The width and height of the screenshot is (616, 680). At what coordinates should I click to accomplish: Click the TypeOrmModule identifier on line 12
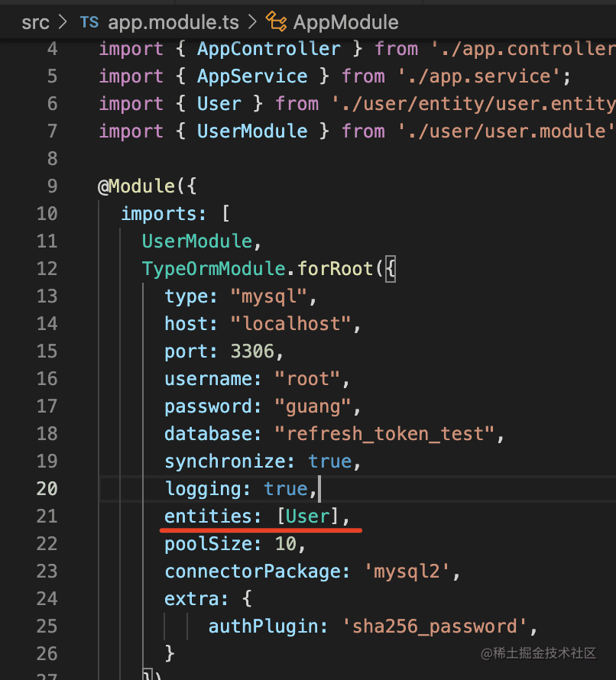pos(214,269)
